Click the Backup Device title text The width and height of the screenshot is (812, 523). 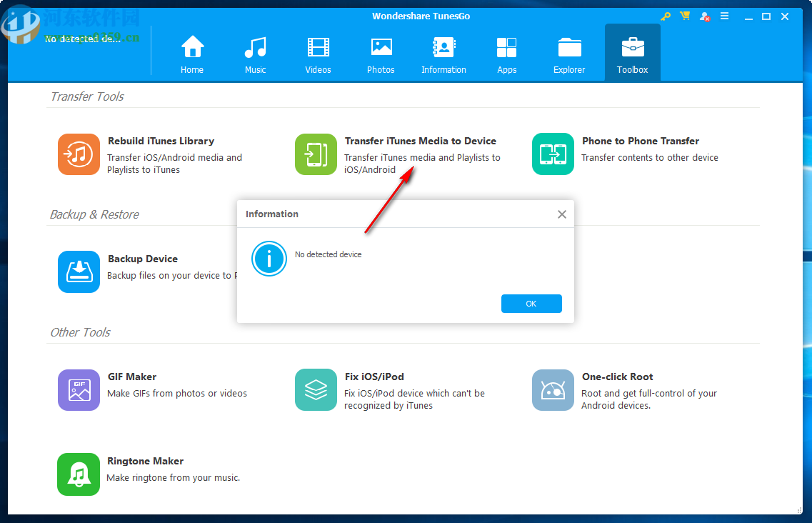tap(143, 259)
